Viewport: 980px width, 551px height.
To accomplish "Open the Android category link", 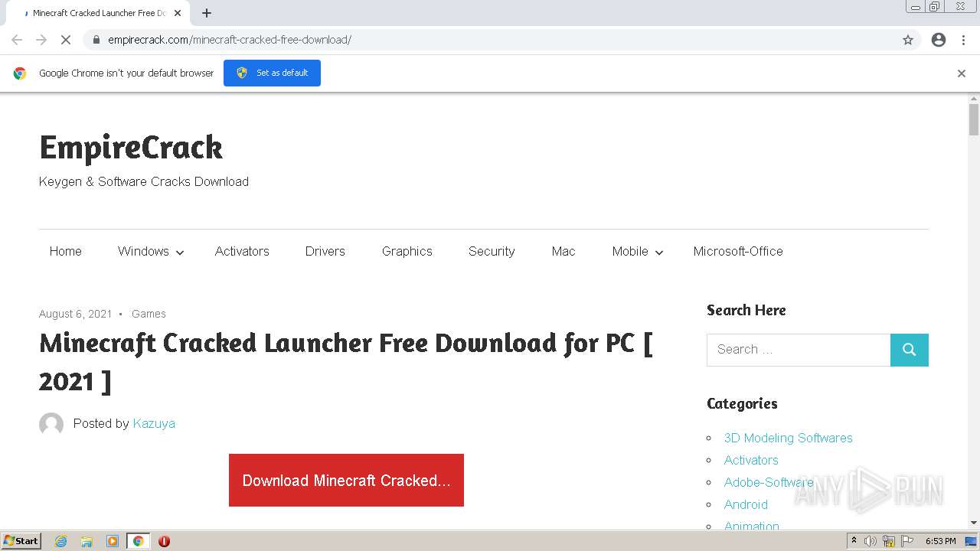I will (x=746, y=504).
